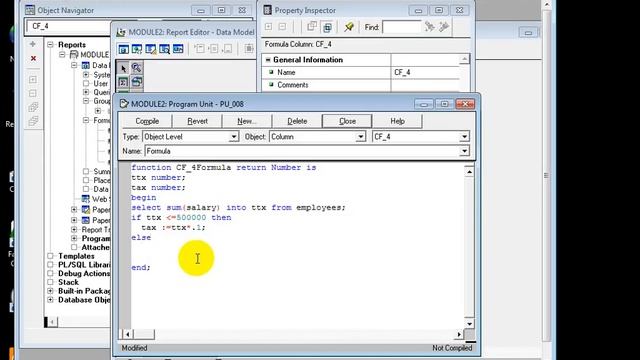
Task: Open the Object dropdown showing Column
Action: [x=360, y=137]
